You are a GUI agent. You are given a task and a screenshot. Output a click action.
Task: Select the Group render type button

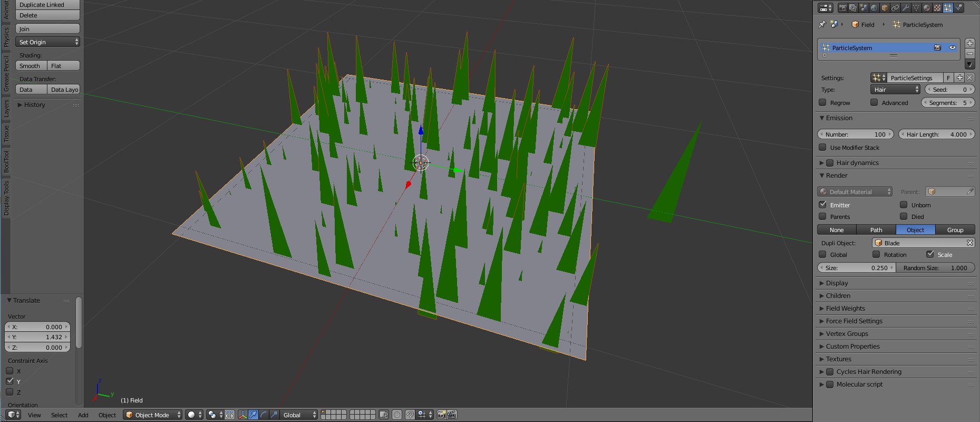tap(955, 229)
